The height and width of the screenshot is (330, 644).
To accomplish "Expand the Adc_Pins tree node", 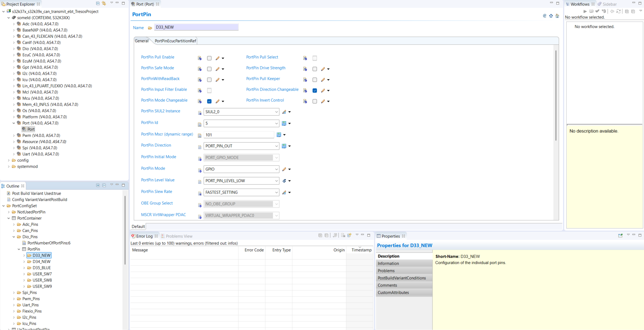I will (14, 224).
